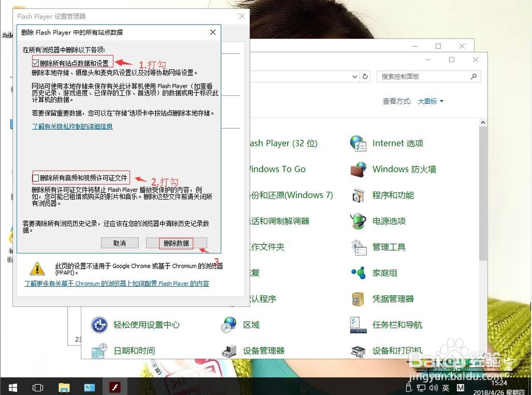Click Flash Player (32 位) item
This screenshot has width=532, height=395.
click(284, 143)
